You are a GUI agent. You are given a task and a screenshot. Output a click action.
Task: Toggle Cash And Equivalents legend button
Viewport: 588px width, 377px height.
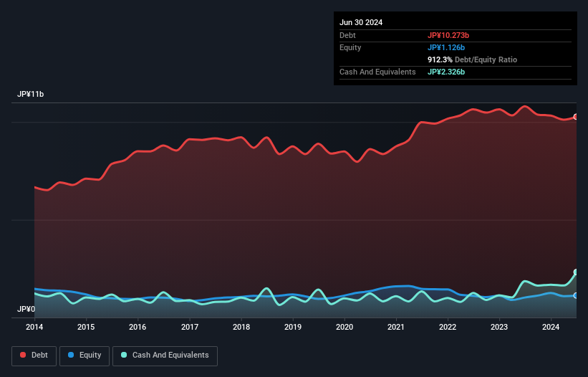(x=165, y=355)
